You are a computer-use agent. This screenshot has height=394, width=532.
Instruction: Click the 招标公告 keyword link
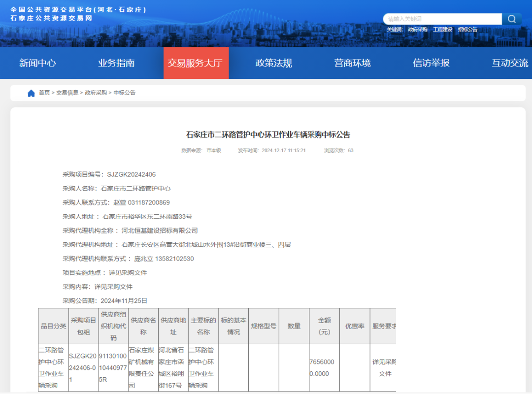(x=467, y=30)
